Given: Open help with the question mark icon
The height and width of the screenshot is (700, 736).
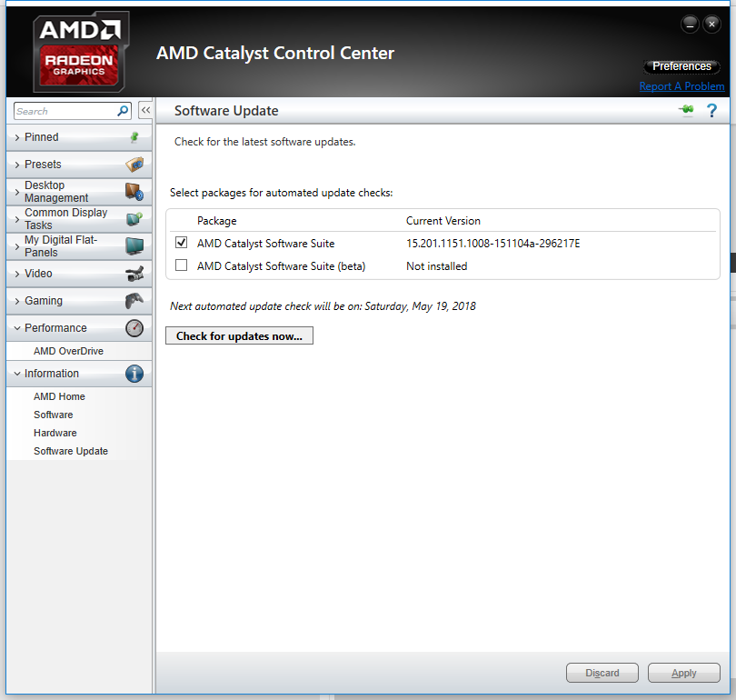Looking at the screenshot, I should (711, 111).
